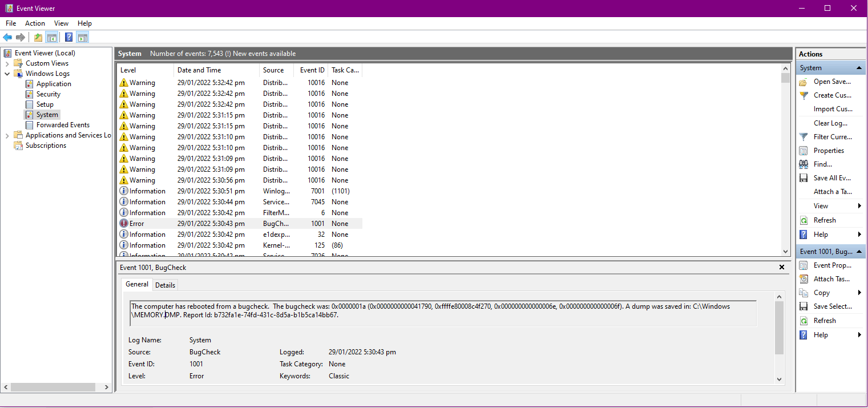This screenshot has width=868, height=408.
Task: Select the Winlogon 7001 Information event
Action: click(240, 191)
